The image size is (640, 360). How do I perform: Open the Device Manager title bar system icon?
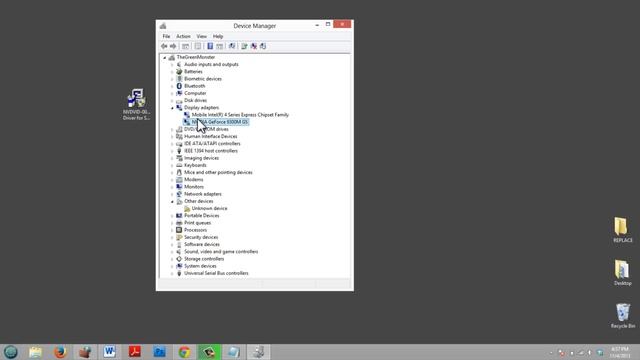[163, 26]
